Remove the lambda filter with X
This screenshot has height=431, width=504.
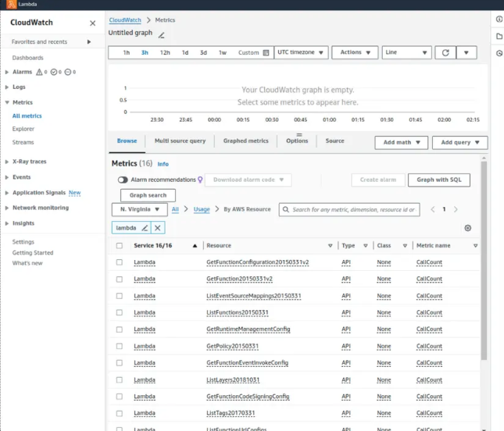[158, 228]
